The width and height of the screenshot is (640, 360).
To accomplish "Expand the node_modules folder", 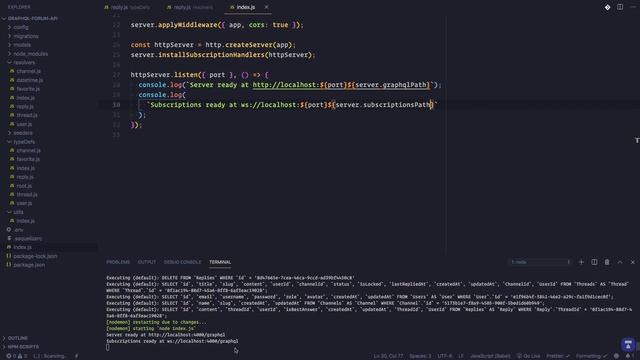I will pyautogui.click(x=31, y=53).
